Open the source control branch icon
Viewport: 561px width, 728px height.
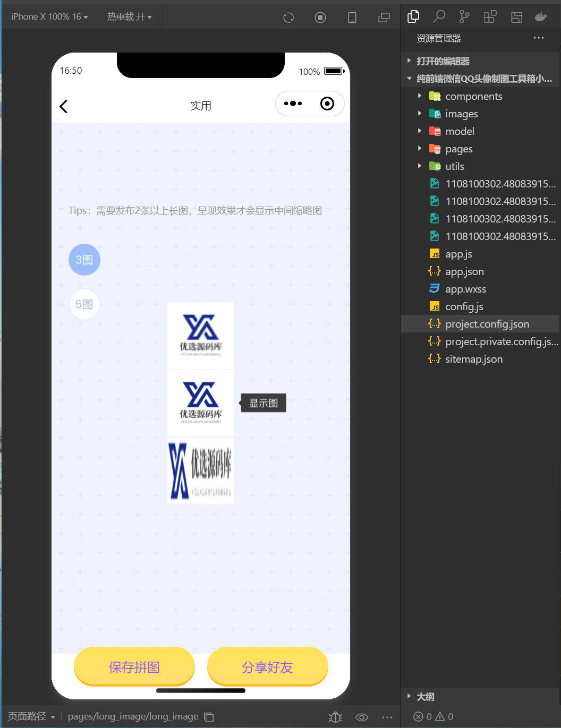[464, 16]
